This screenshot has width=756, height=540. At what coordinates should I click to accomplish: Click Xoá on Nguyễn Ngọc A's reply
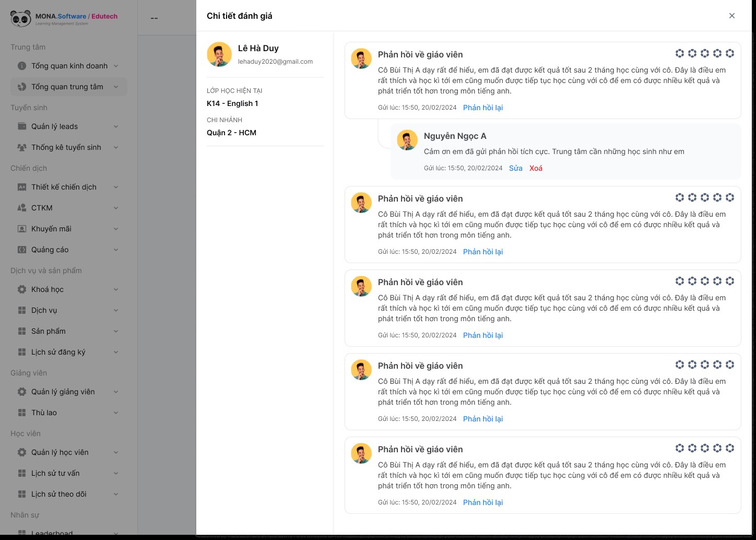click(x=536, y=168)
